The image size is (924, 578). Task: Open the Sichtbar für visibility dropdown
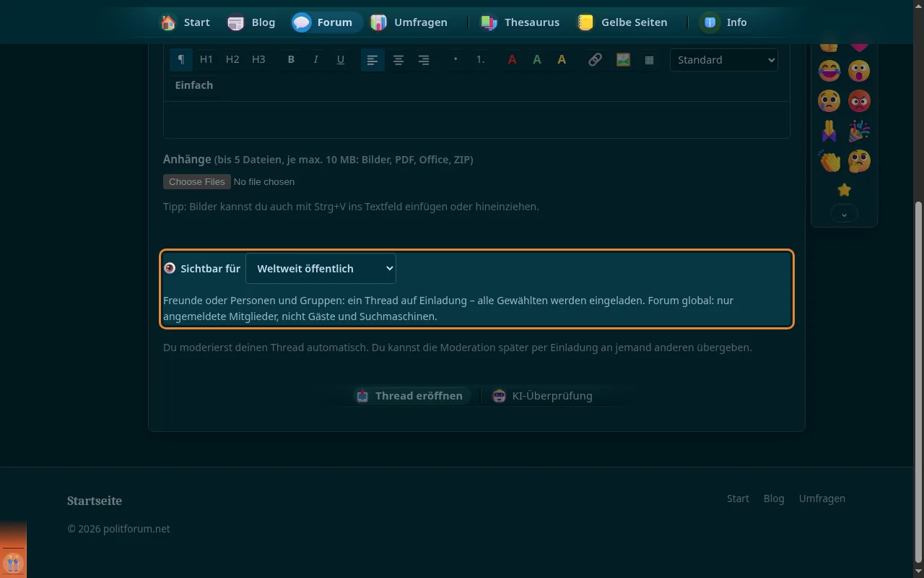[321, 268]
